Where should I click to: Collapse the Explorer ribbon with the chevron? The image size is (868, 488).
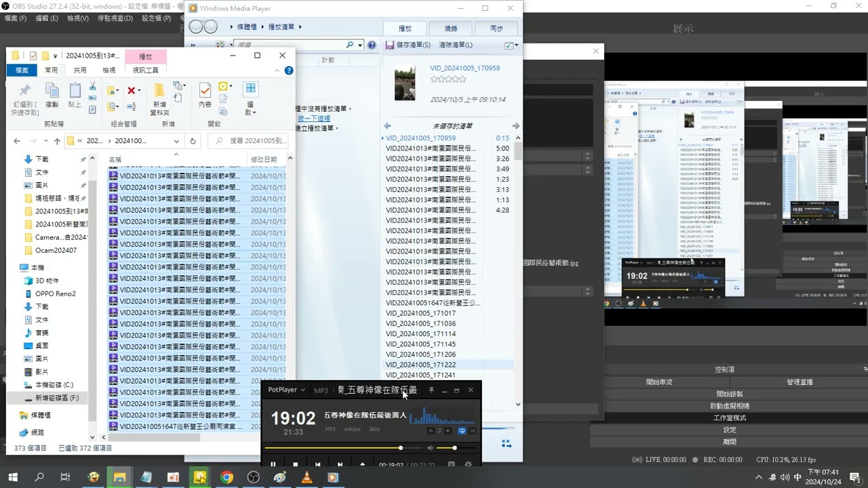[x=278, y=70]
